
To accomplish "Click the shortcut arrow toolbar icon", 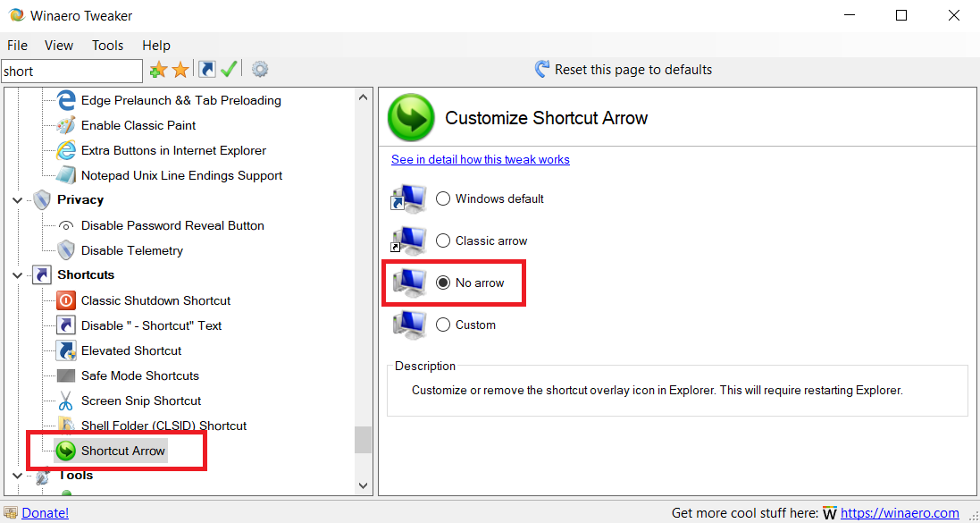I will (207, 70).
